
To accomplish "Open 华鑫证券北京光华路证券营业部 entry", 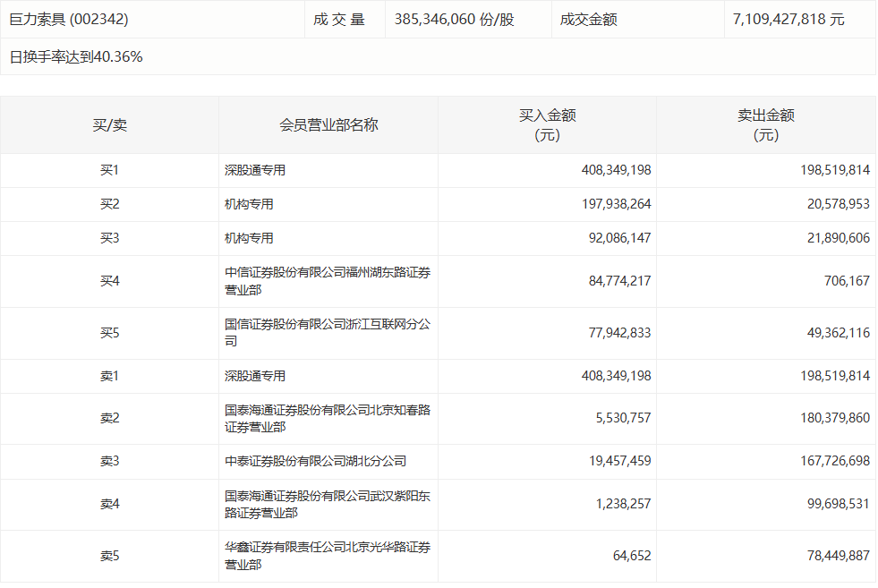I will click(327, 556).
